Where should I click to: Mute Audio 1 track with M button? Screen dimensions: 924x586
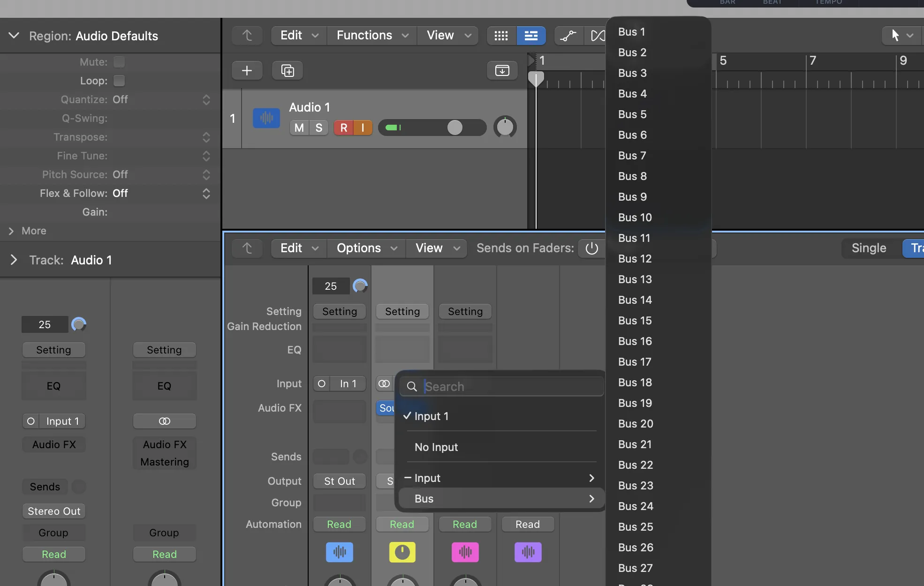click(x=299, y=128)
